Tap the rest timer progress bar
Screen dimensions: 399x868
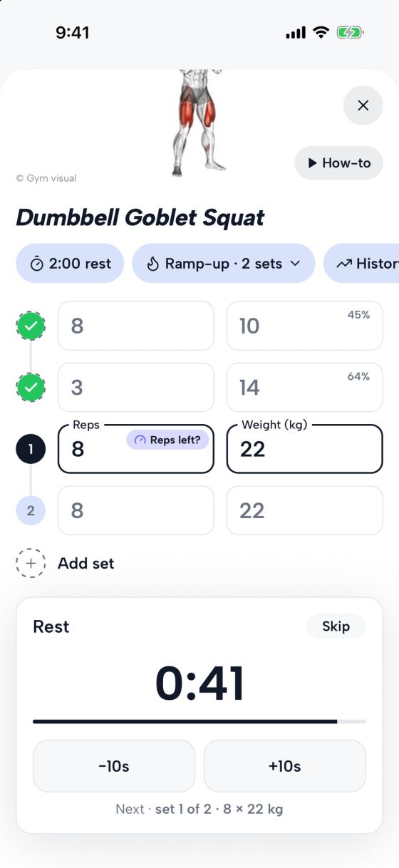click(199, 722)
